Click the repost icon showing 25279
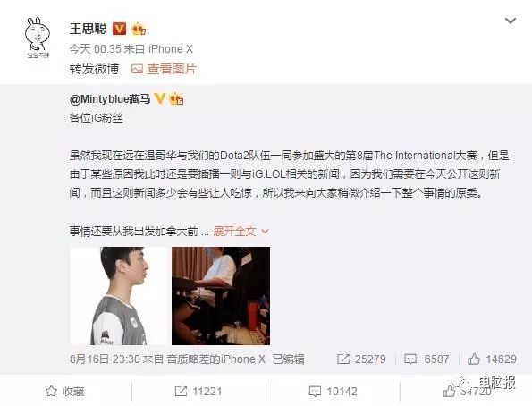Image resolution: width=532 pixels, height=406 pixels. pos(343,359)
